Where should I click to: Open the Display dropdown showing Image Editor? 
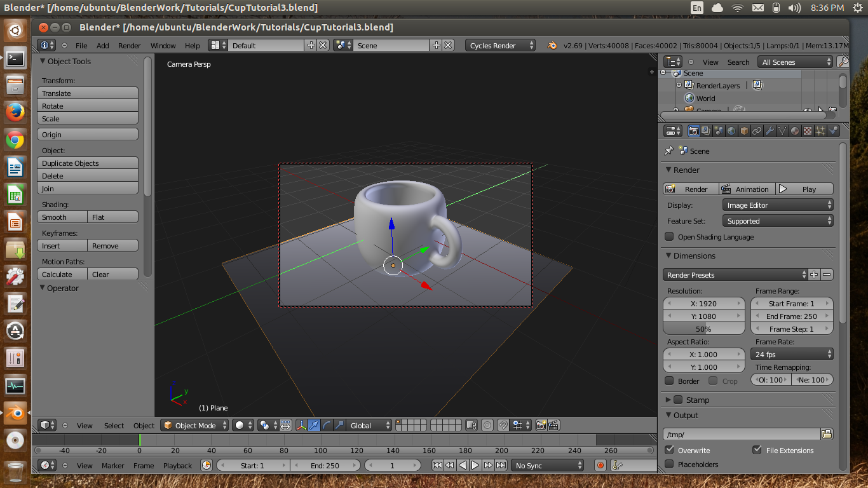pos(778,205)
